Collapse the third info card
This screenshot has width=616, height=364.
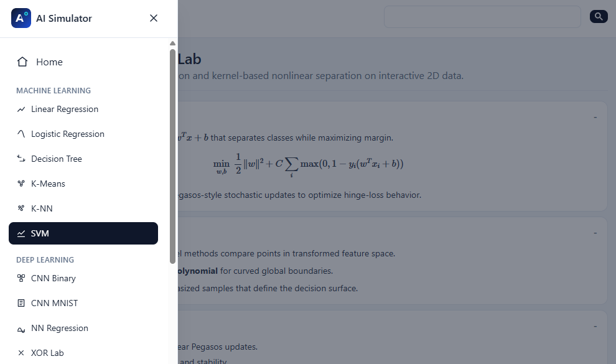click(x=595, y=326)
